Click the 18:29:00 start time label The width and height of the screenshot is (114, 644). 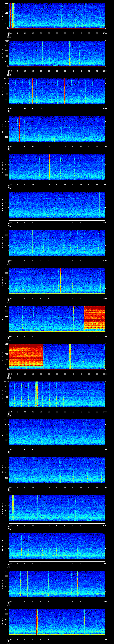9,525
